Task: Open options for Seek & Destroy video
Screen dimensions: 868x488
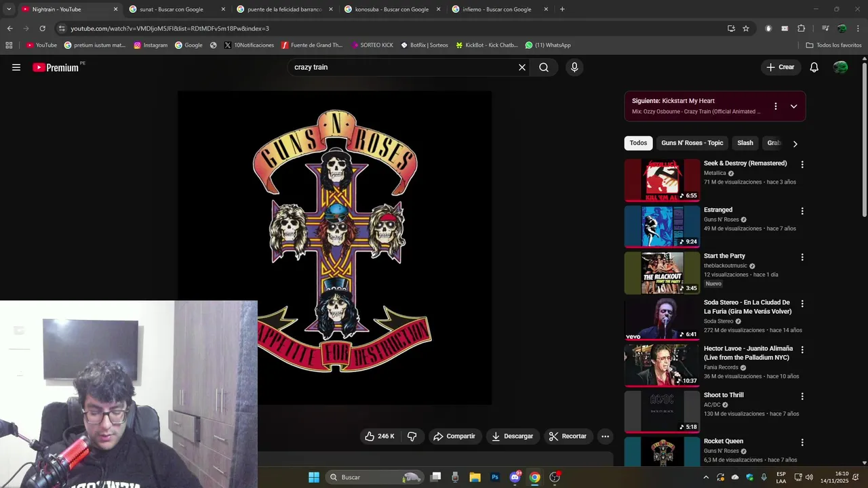Action: click(x=802, y=165)
